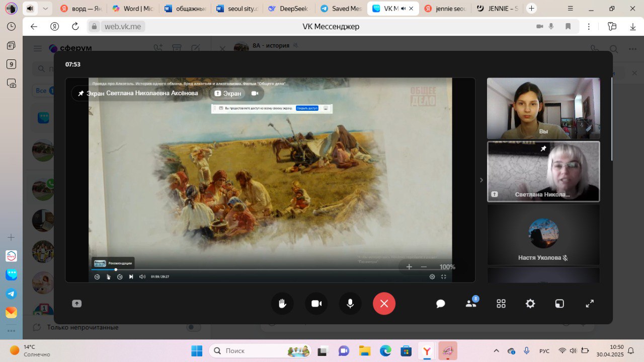Image resolution: width=644 pixels, height=362 pixels.
Task: Rewind 10 seconds in shared video
Action: click(x=97, y=276)
